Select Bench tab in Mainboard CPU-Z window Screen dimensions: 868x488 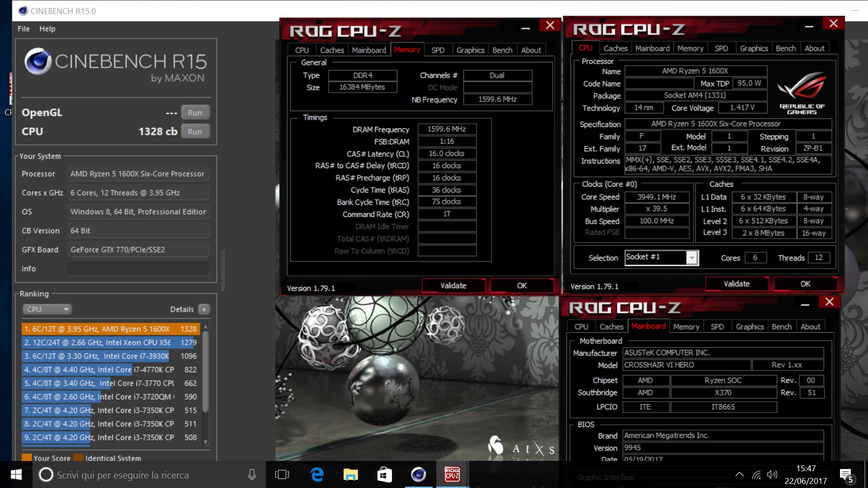click(782, 327)
